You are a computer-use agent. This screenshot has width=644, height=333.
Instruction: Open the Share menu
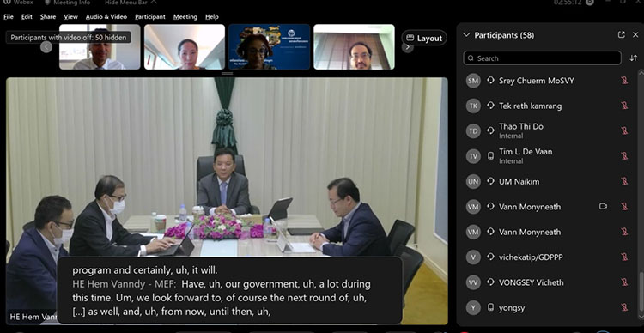(48, 17)
